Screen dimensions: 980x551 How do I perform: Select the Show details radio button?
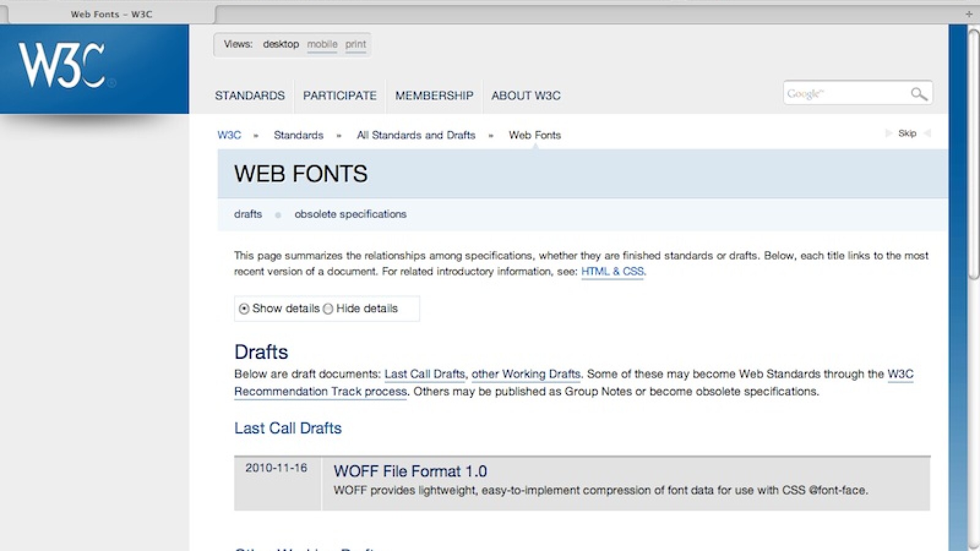pos(244,309)
